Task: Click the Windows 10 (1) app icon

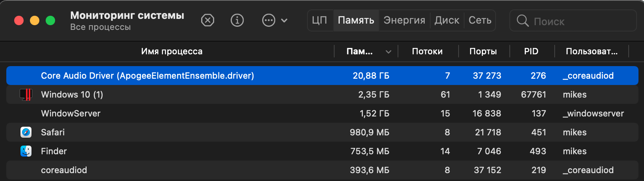Action: tap(26, 94)
